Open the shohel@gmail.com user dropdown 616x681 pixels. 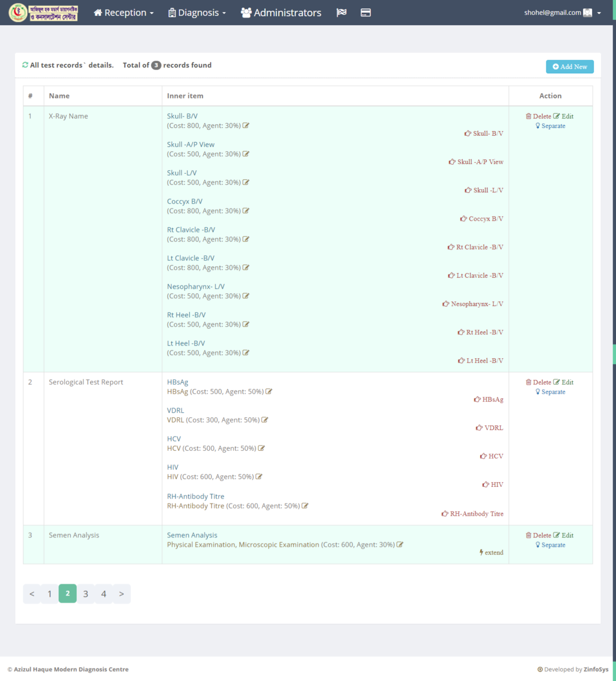562,13
